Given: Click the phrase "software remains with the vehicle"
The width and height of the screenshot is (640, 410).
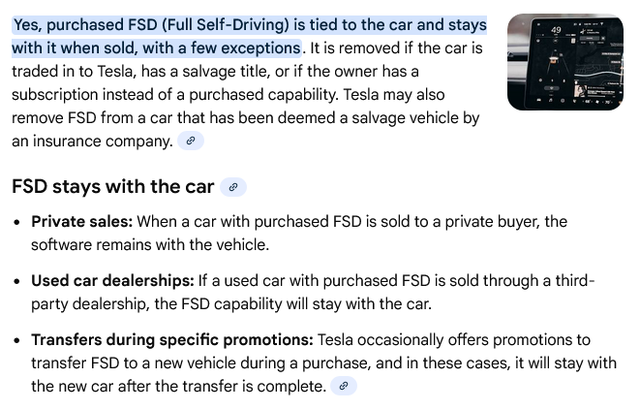Looking at the screenshot, I should point(151,245).
